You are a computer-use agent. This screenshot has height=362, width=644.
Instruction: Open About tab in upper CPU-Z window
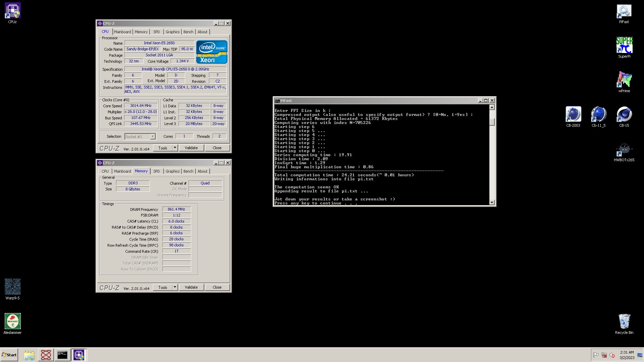[203, 32]
